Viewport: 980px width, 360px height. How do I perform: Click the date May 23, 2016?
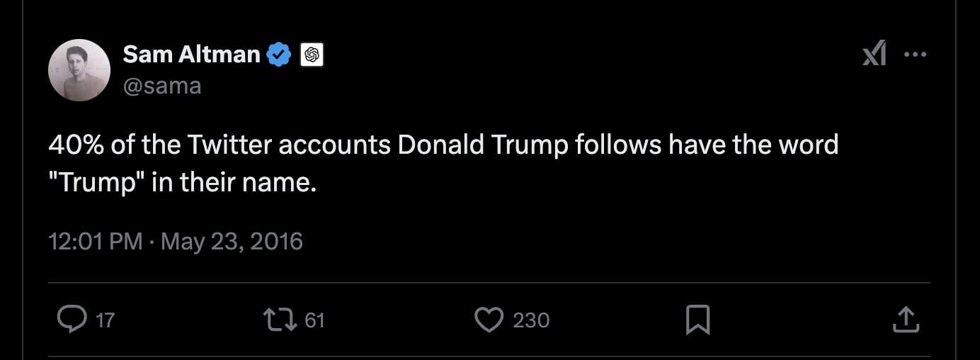pyautogui.click(x=232, y=242)
